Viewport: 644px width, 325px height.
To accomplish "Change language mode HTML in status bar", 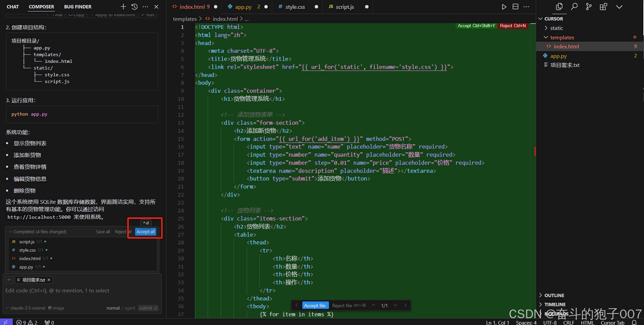I will tap(587, 322).
